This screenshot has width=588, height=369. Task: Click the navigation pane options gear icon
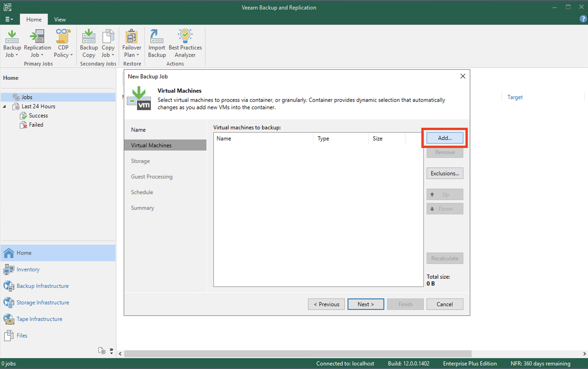[x=102, y=351]
